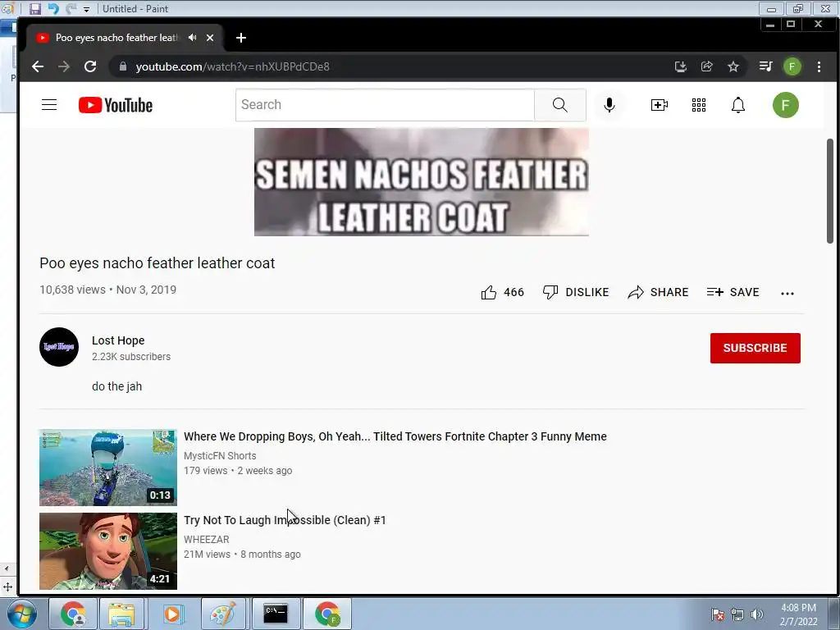Open the Tilted Towers Fortnite video thumbnail
840x630 pixels.
107,467
